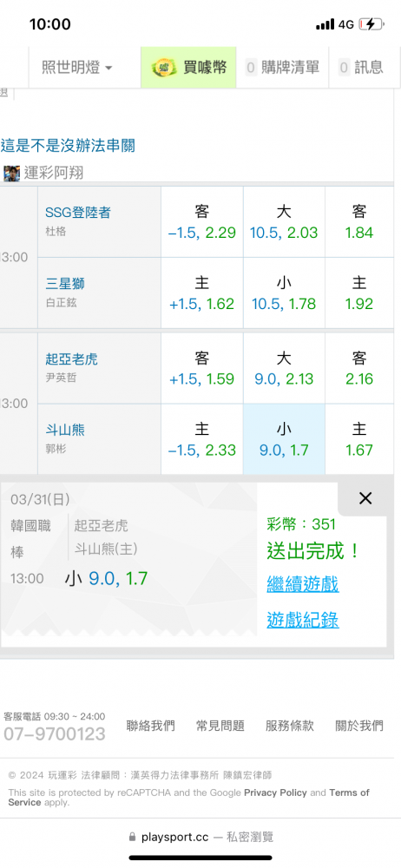Select 主 1.92 moneyline for 三星獅

tap(359, 293)
